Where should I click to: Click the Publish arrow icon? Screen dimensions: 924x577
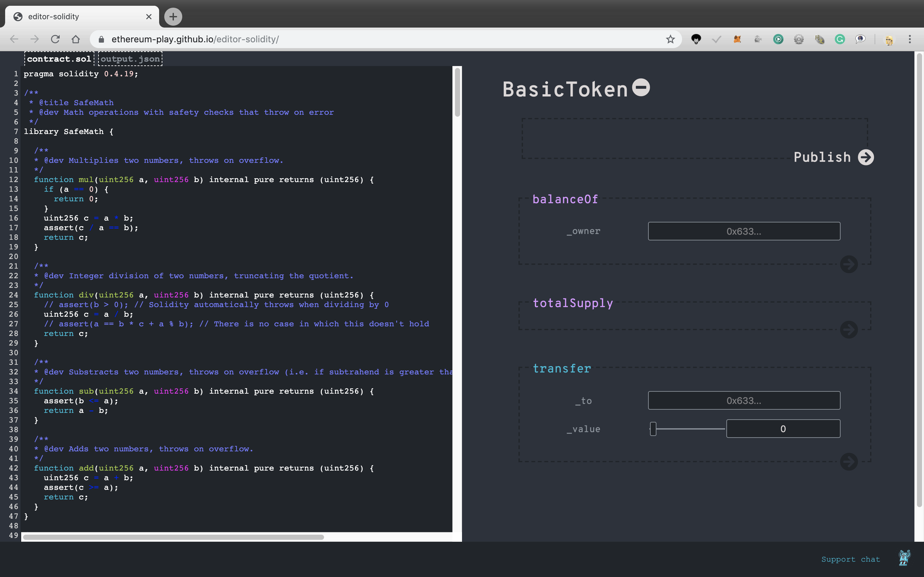tap(866, 157)
